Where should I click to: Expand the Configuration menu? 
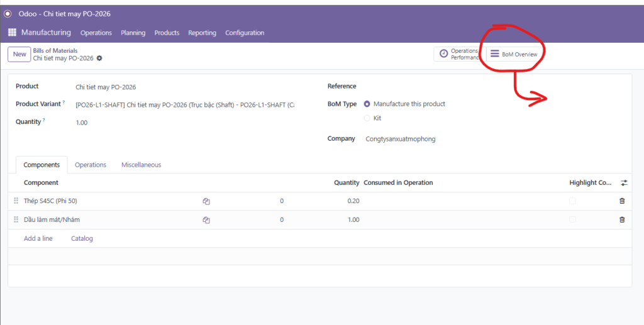pyautogui.click(x=245, y=33)
